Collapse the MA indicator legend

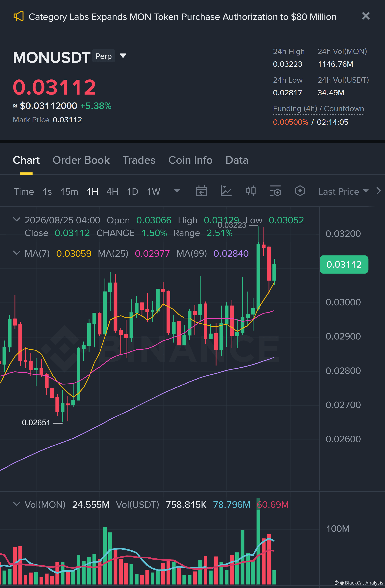coord(16,253)
